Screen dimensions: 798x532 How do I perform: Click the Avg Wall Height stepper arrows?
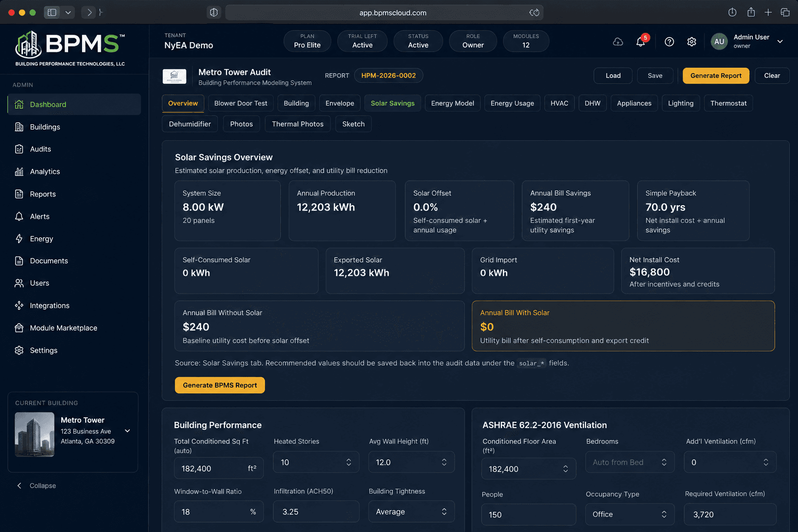point(444,462)
